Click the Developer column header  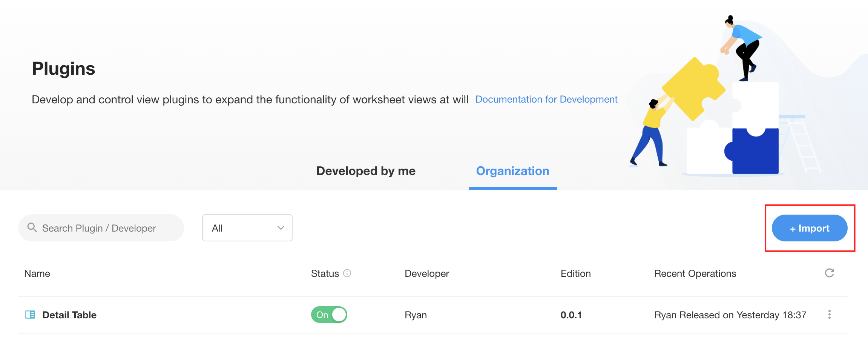click(427, 273)
